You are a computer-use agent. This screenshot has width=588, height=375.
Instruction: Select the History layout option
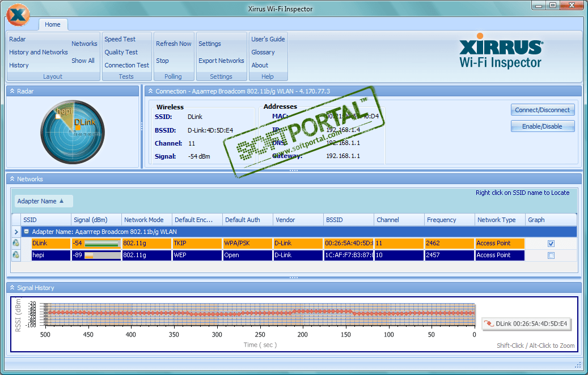tap(19, 65)
